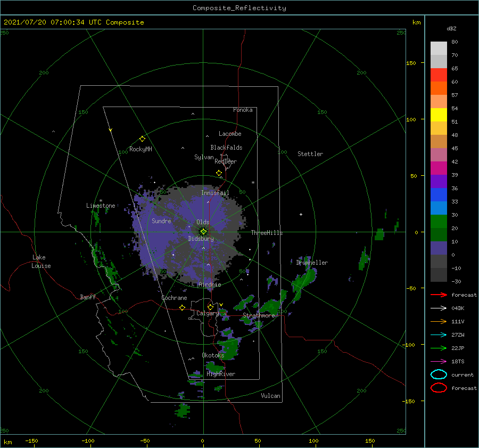The image size is (479, 448).
Task: Pick the red 60–65 dBZ swatch
Action: pyautogui.click(x=439, y=75)
